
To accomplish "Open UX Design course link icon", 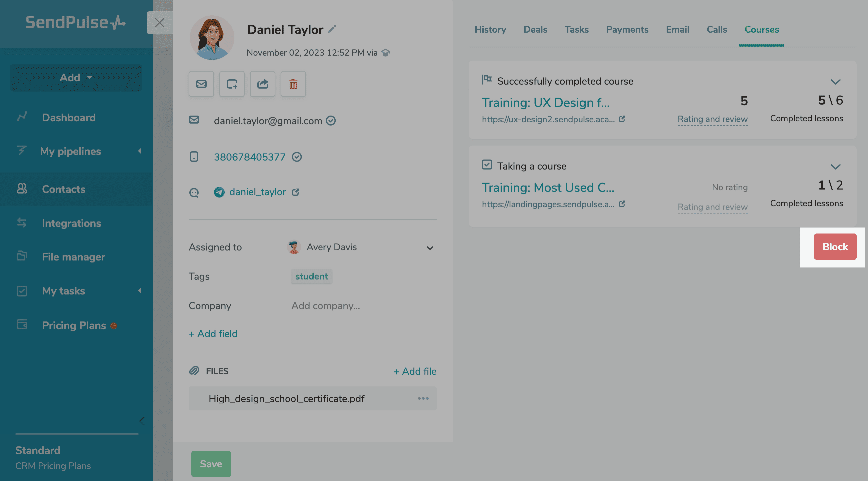I will coord(622,119).
